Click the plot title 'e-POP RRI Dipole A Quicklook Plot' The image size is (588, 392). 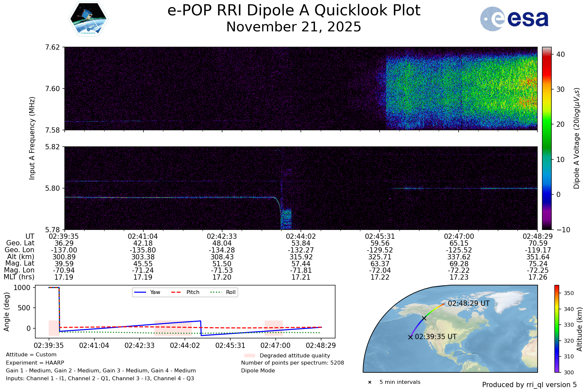(x=294, y=10)
